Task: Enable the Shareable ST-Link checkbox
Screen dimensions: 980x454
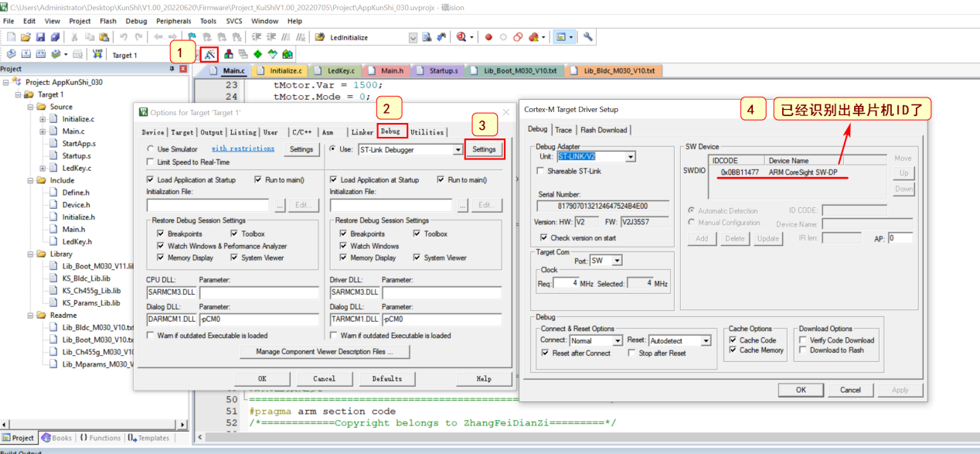Action: pyautogui.click(x=541, y=171)
